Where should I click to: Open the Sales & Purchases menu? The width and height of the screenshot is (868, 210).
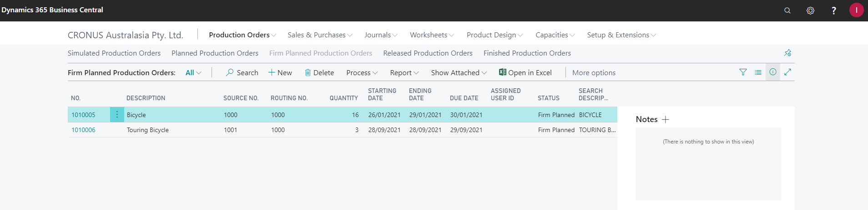(x=320, y=35)
